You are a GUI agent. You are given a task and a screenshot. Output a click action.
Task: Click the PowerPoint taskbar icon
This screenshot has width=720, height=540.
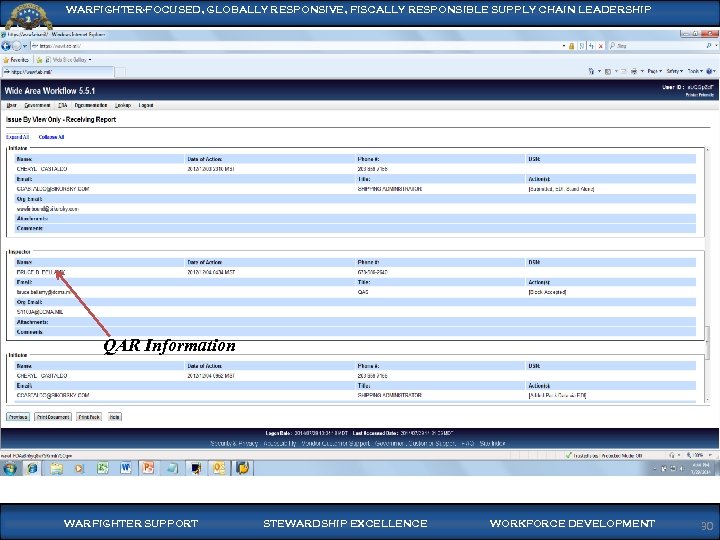[148, 468]
